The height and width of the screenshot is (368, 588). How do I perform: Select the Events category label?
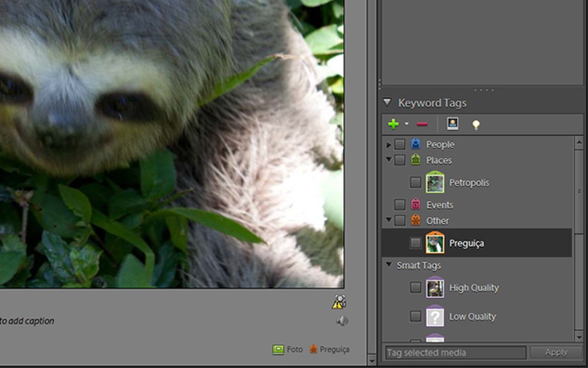pos(439,205)
